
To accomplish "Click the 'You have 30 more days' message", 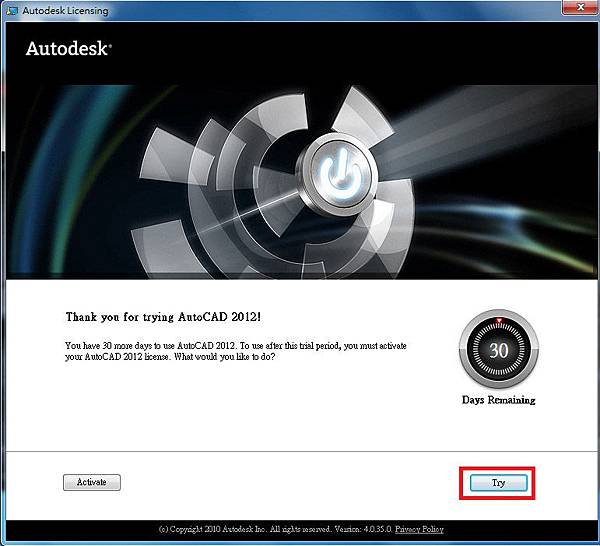I will click(236, 351).
